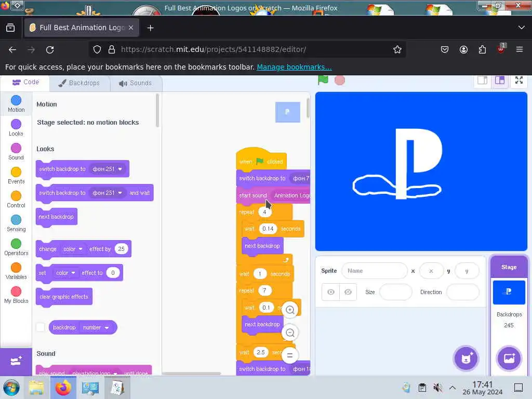Reset workspace zoom to default
Image resolution: width=532 pixels, height=399 pixels.
(290, 355)
